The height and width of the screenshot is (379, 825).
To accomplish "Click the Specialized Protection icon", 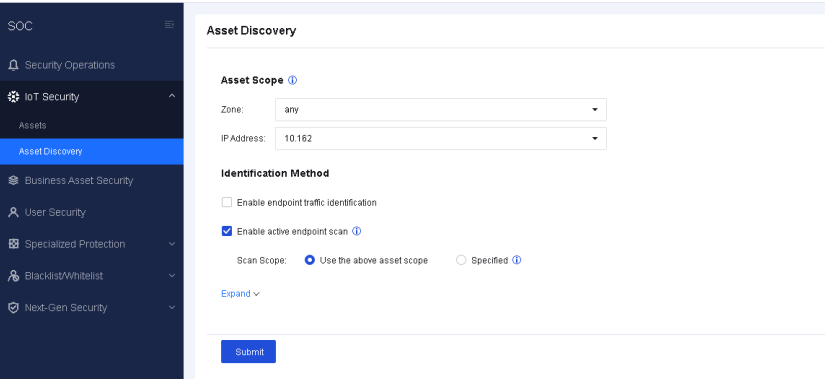I will click(14, 244).
